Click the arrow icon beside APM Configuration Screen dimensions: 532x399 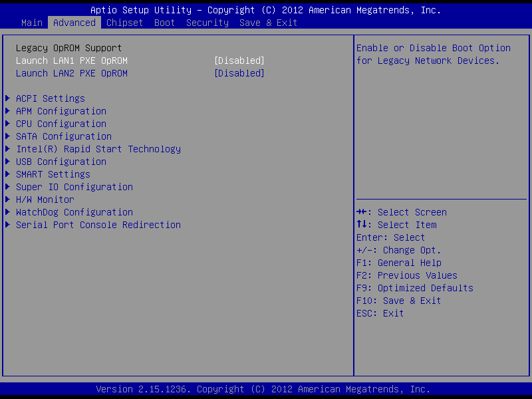point(8,111)
